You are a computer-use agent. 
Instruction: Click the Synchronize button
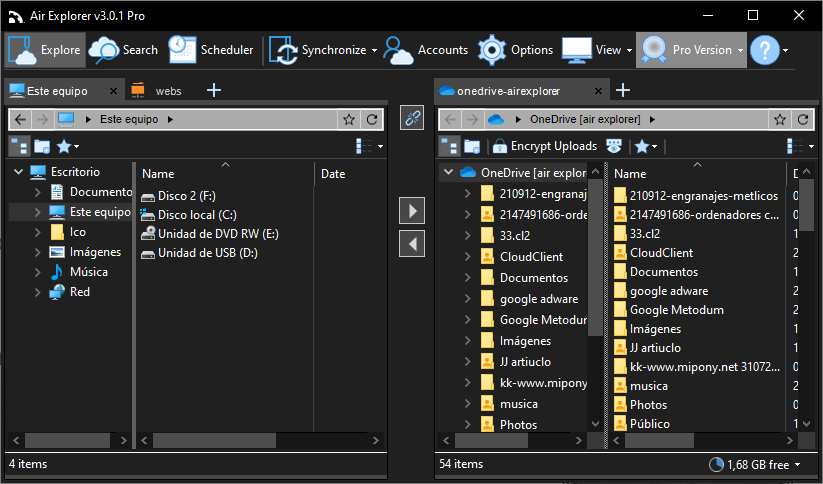pos(317,50)
